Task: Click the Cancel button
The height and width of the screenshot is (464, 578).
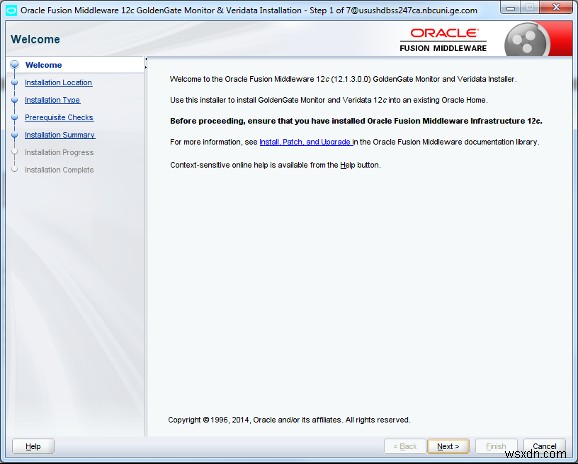Action: pos(544,446)
